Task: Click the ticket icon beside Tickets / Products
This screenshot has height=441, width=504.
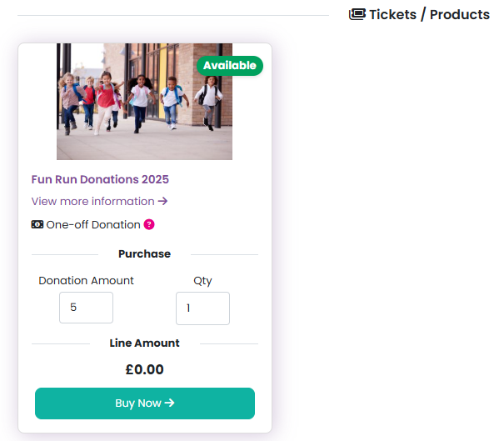Action: coord(357,14)
